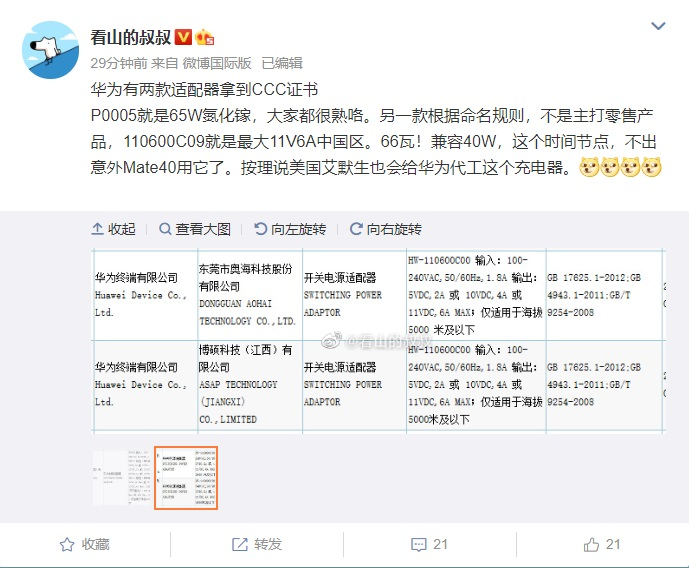Open the 看山的叔叔 username link
The image size is (689, 568).
point(131,37)
